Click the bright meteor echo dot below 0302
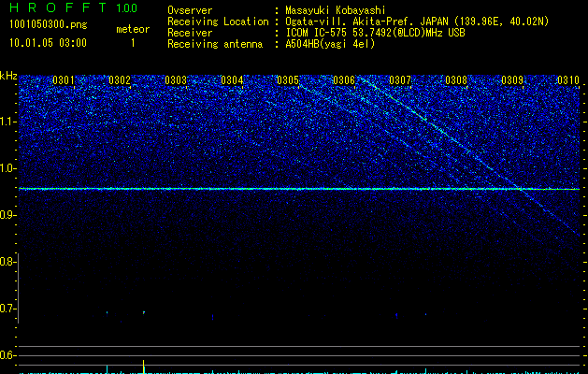 (144, 312)
